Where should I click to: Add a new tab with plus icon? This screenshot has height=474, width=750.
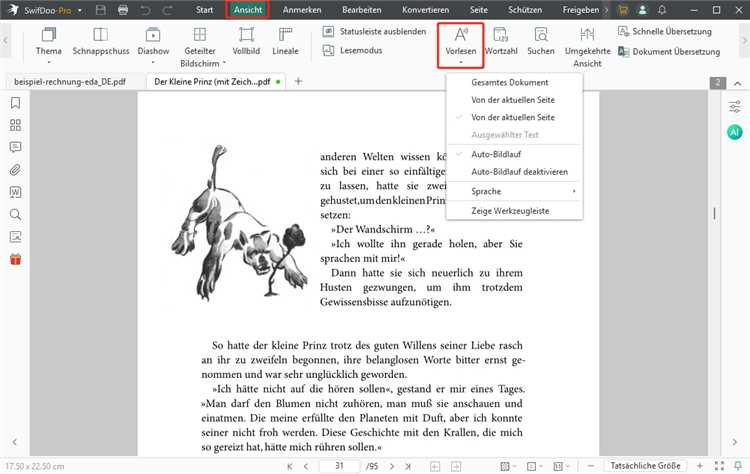coord(298,81)
